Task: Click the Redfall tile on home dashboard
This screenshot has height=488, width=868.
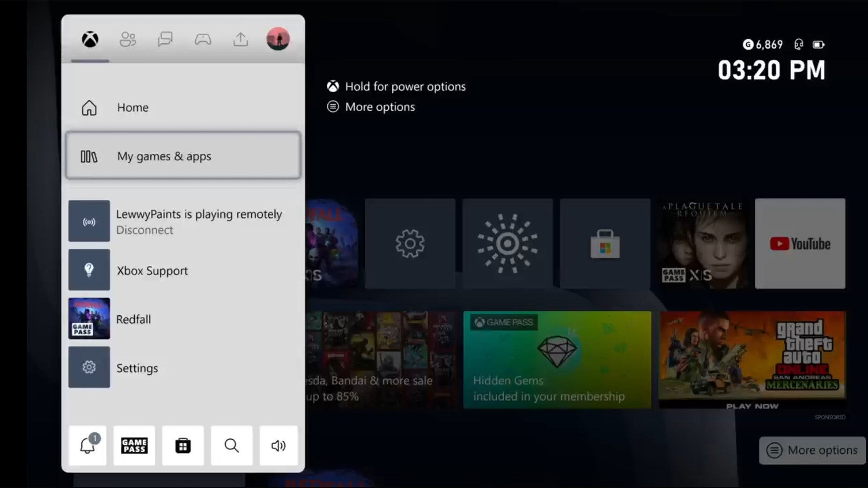Action: [332, 243]
